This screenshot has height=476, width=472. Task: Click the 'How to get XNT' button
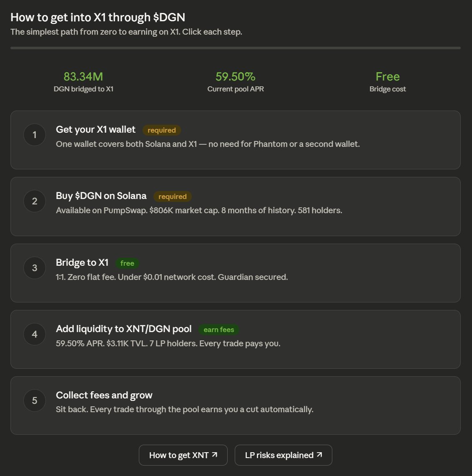(183, 455)
